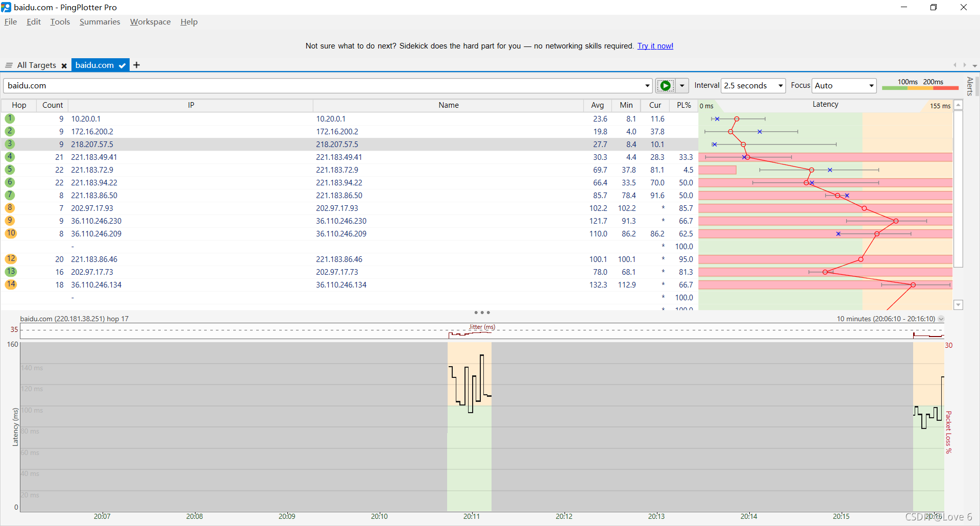Click hop 13 green icon
The width and height of the screenshot is (980, 526).
pyautogui.click(x=11, y=272)
